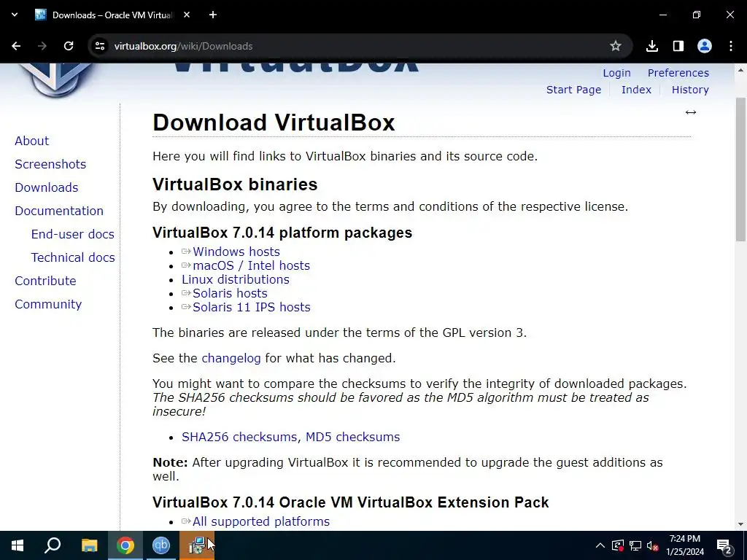Open Community in the sidebar
The image size is (747, 560).
point(48,304)
